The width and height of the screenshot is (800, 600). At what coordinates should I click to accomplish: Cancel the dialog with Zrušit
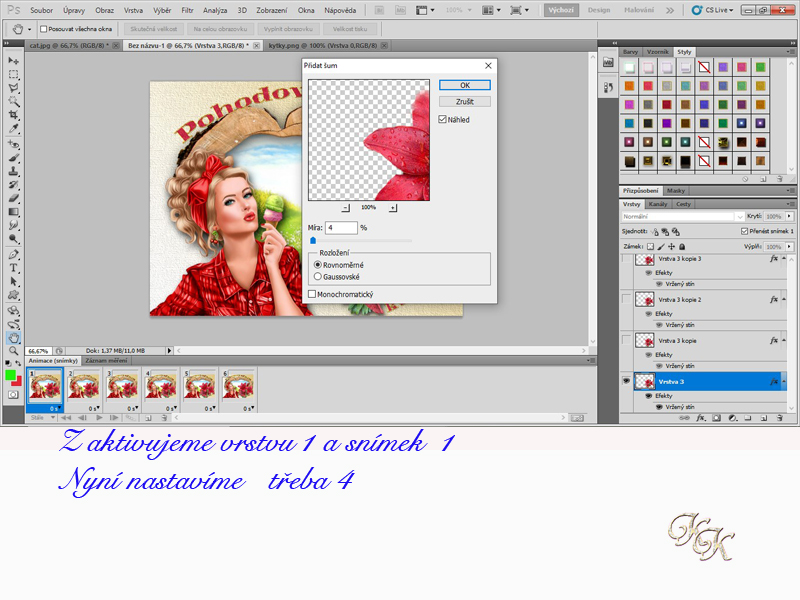pos(465,102)
